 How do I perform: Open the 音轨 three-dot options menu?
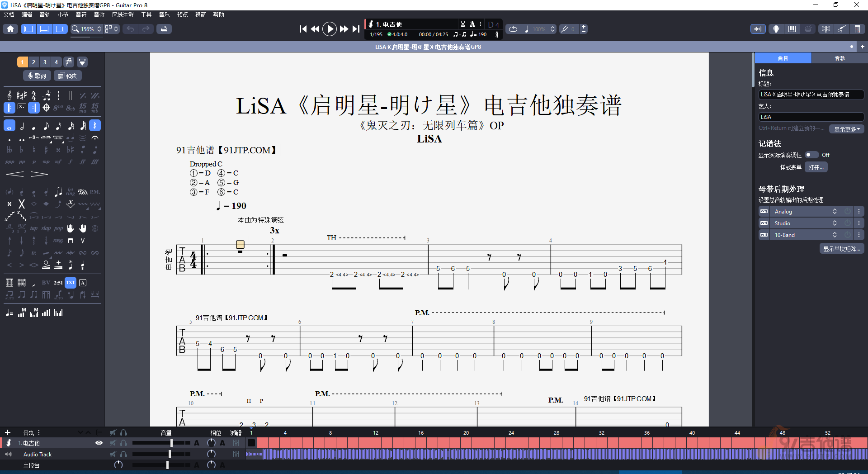tap(39, 433)
